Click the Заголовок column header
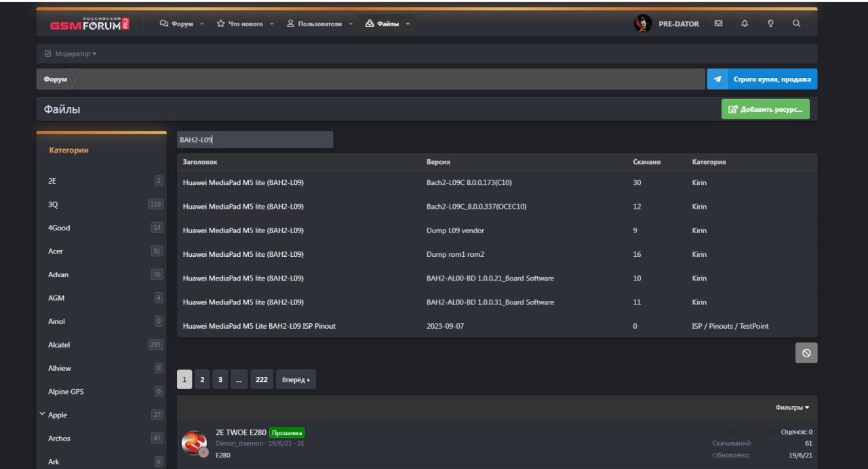This screenshot has height=469, width=868. coord(200,162)
